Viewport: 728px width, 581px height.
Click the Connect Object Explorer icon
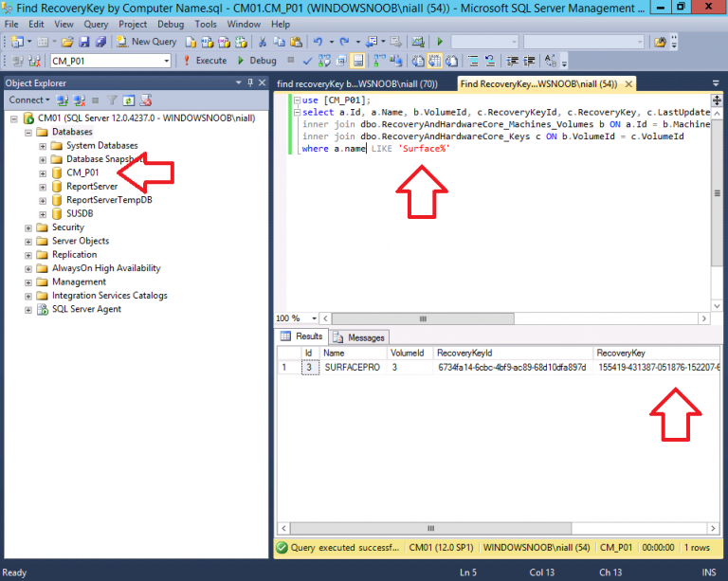(63, 100)
